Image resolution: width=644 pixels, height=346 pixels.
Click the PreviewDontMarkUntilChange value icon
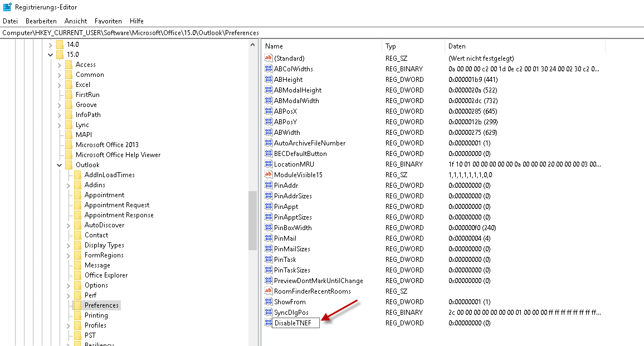coord(268,280)
